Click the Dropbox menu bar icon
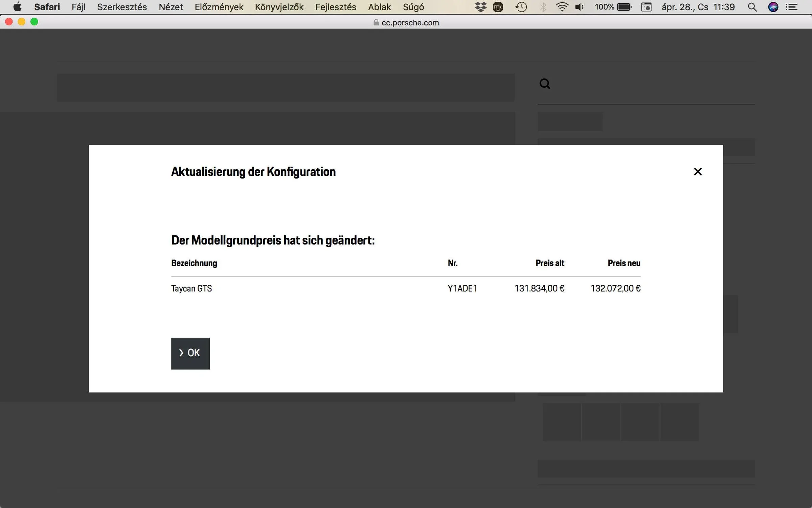812x508 pixels. pyautogui.click(x=481, y=7)
